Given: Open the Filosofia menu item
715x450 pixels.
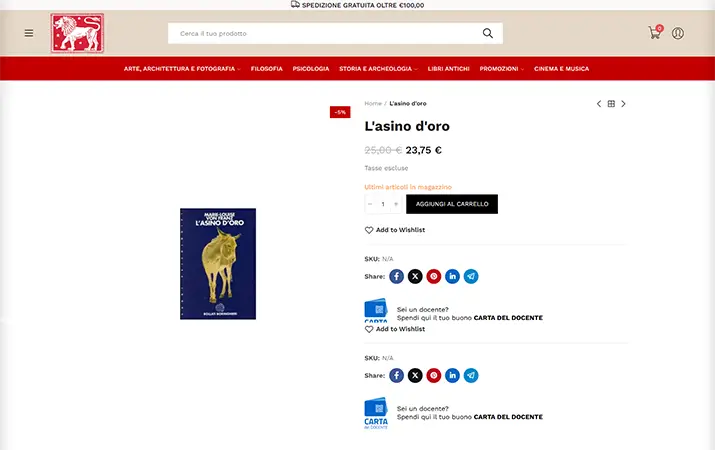Looking at the screenshot, I should click(x=267, y=69).
